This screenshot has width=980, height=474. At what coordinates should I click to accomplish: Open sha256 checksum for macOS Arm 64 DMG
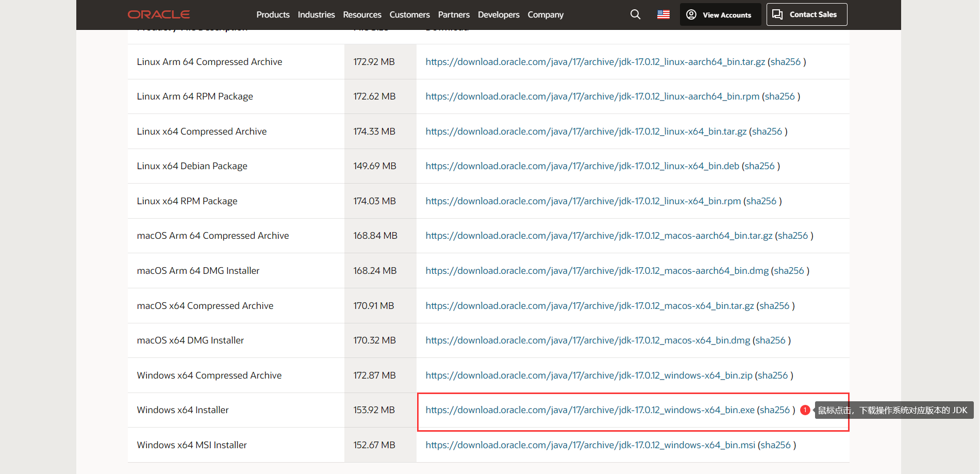(x=789, y=271)
